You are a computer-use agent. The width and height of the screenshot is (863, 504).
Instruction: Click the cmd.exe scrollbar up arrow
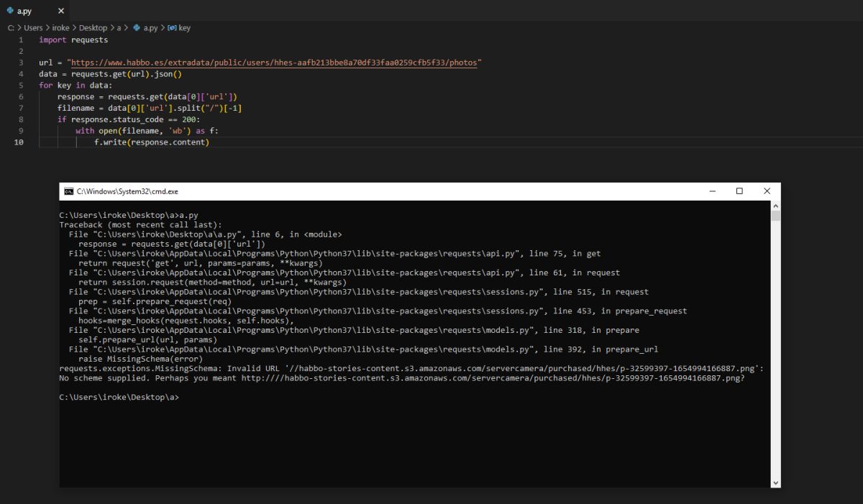point(775,206)
